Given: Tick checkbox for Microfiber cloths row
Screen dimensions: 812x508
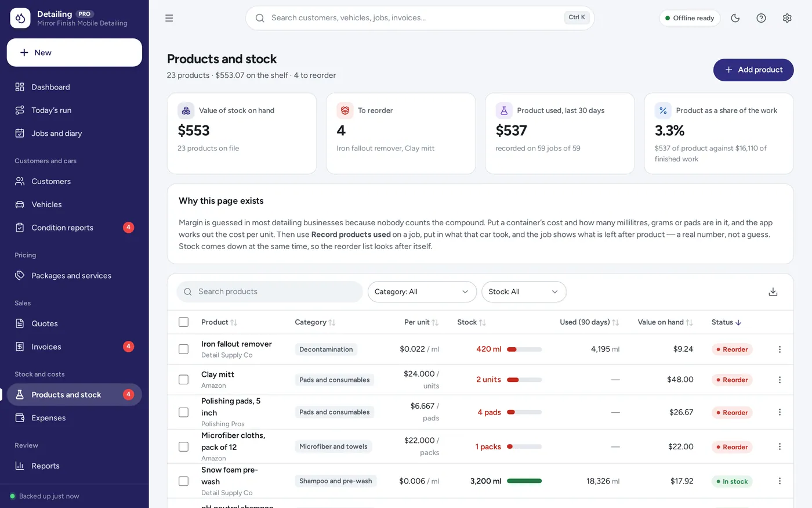Looking at the screenshot, I should coord(184,446).
